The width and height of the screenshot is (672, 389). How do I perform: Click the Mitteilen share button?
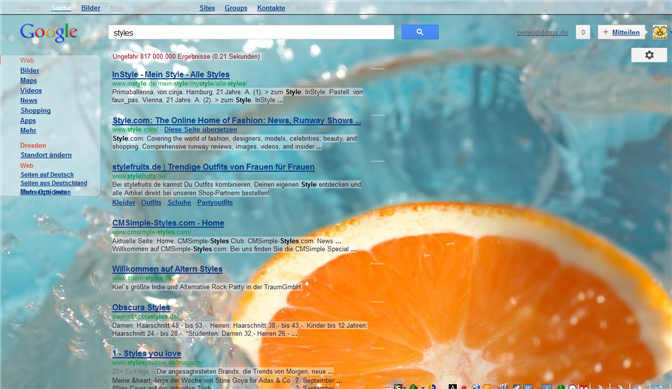tap(621, 32)
